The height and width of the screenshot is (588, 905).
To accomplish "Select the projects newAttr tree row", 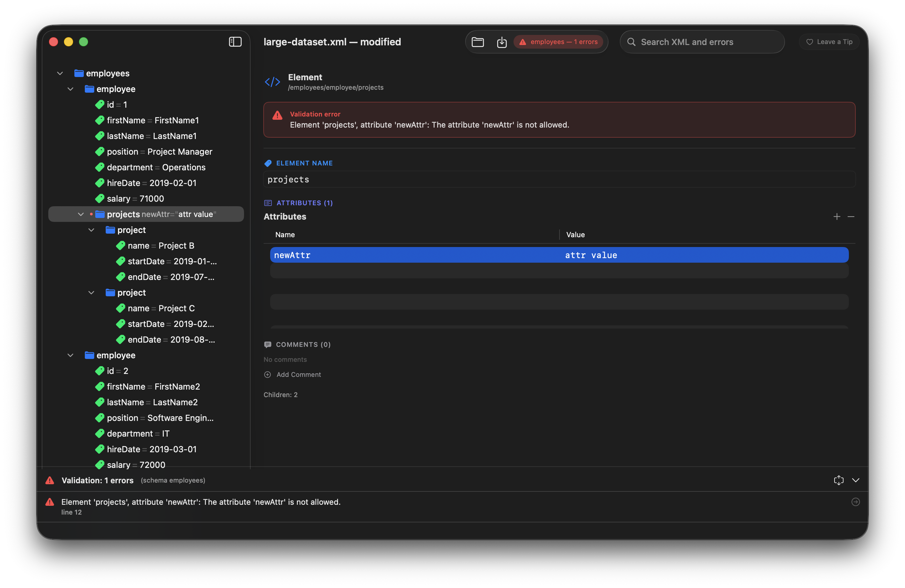I will click(x=146, y=214).
